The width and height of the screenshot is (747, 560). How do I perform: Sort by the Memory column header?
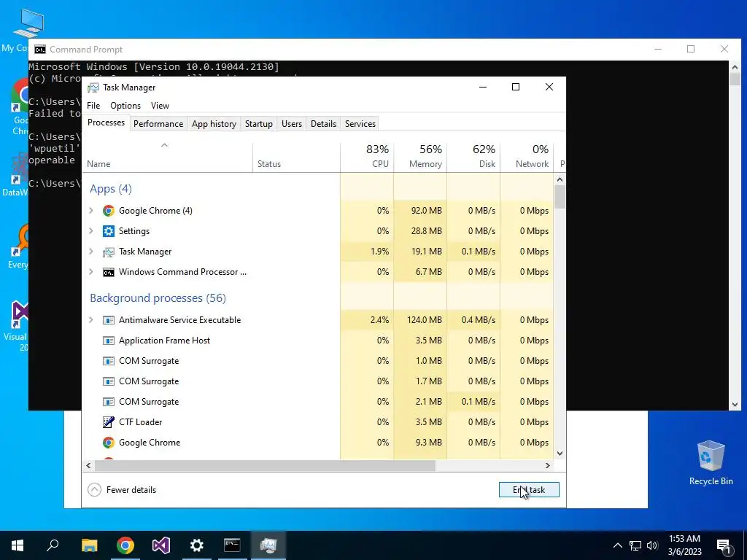tap(421, 157)
